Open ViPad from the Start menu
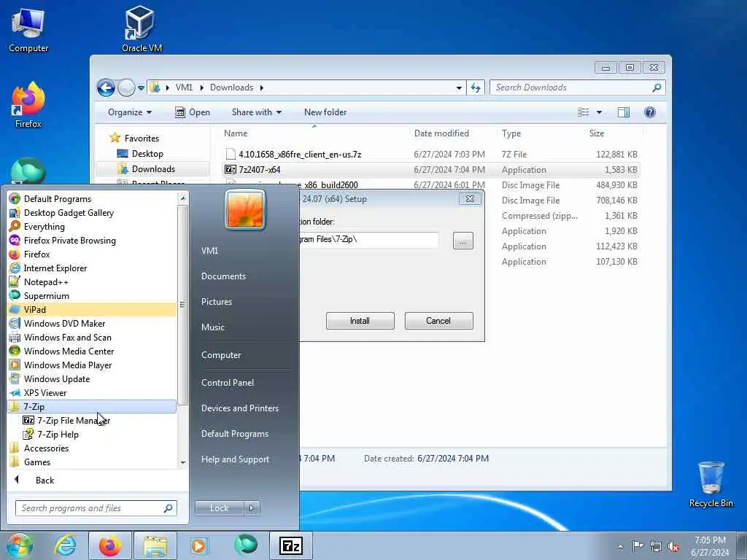The image size is (747, 560). point(92,309)
